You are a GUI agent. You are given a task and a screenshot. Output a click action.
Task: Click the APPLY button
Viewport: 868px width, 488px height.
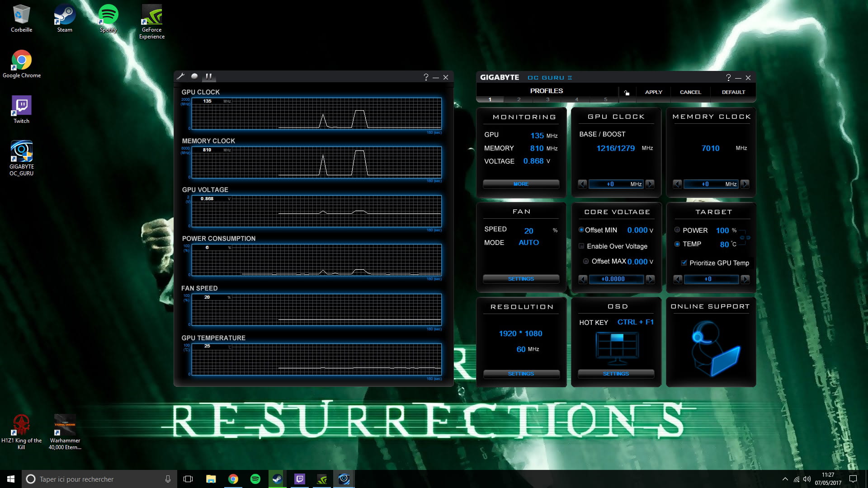tap(653, 92)
